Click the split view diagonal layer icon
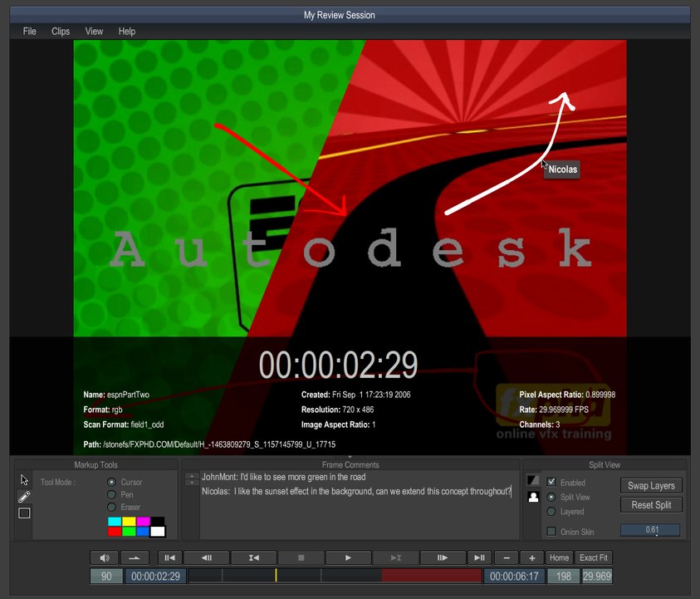700x599 pixels. (x=533, y=480)
